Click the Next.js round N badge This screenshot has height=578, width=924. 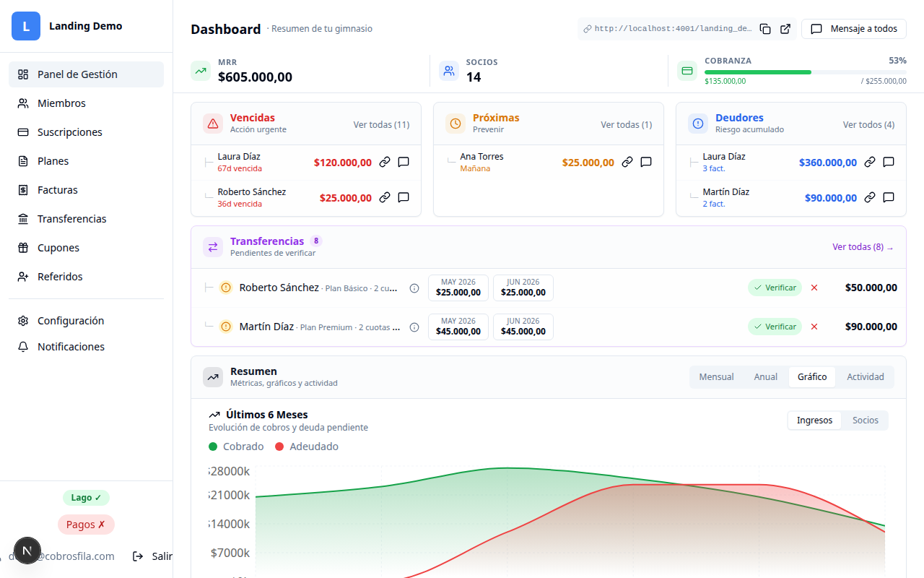27,551
